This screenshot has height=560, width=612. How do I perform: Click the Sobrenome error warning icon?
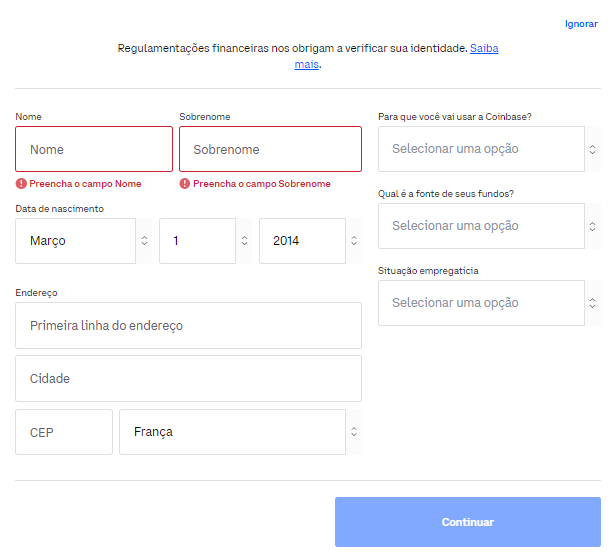[185, 184]
